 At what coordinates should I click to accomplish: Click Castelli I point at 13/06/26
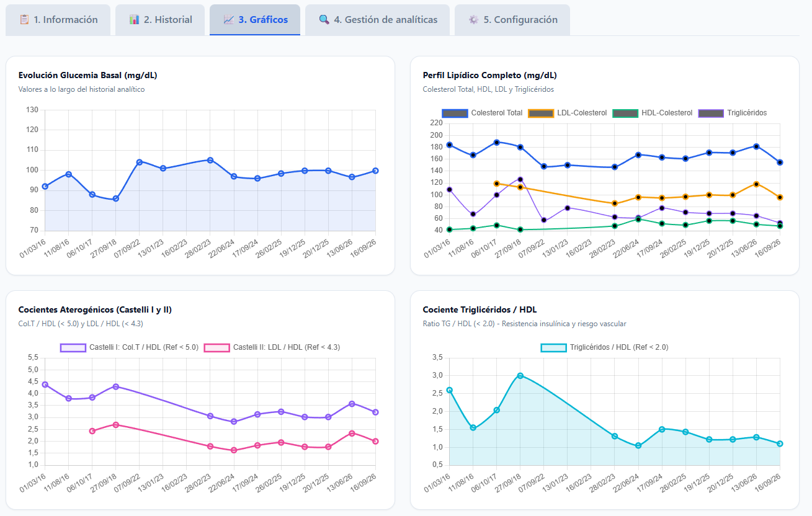click(x=352, y=404)
